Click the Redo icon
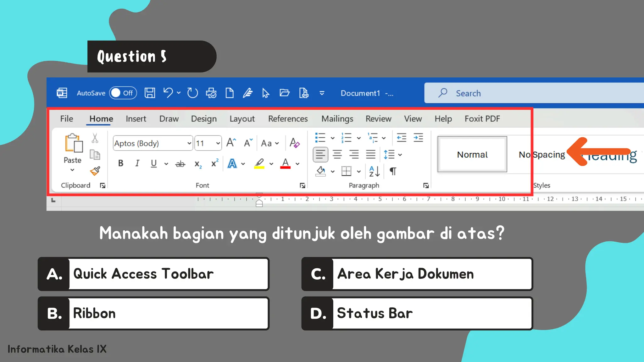The height and width of the screenshot is (362, 644). [x=192, y=93]
